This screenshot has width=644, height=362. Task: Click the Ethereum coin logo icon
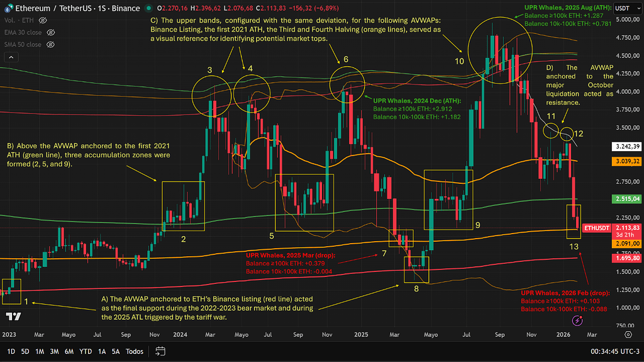click(8, 9)
